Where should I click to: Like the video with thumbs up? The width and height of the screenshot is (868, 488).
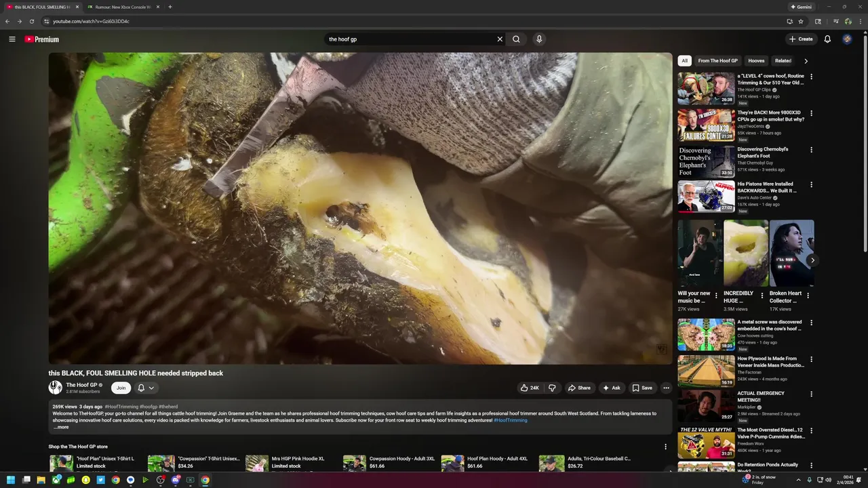click(x=530, y=388)
